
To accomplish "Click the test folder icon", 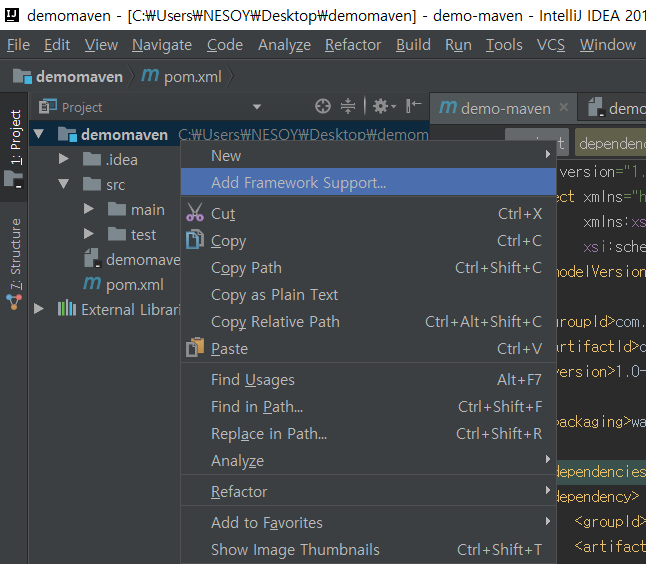I will coord(117,234).
